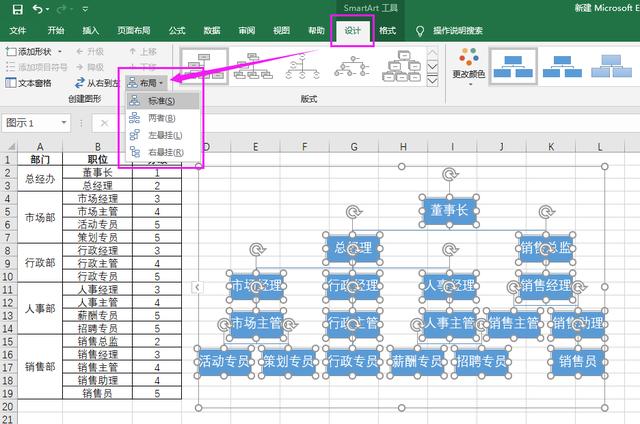Switch to the 插入 ribbon tab
The image size is (640, 424).
point(91,31)
